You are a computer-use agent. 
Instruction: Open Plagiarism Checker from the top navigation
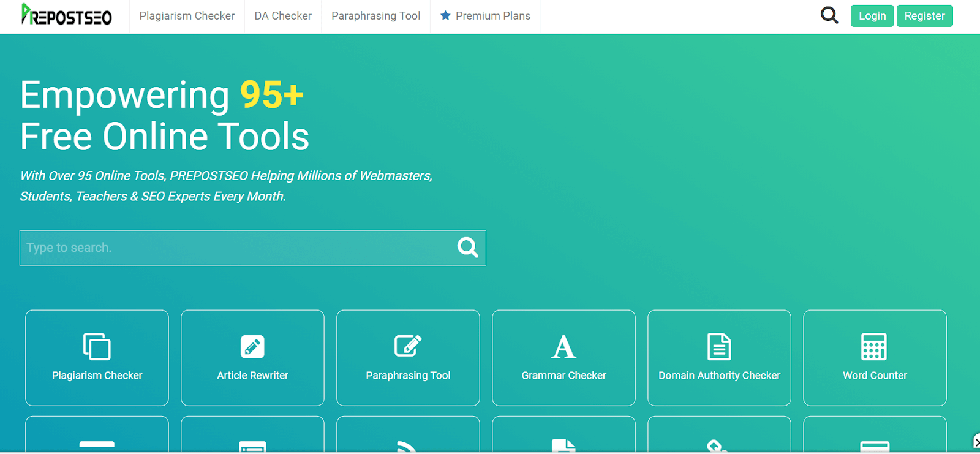tap(187, 16)
